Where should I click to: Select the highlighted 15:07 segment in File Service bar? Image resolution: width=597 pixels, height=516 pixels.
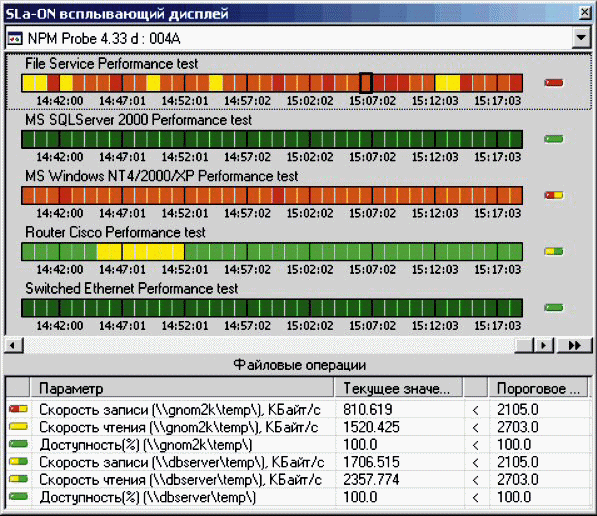[x=366, y=83]
